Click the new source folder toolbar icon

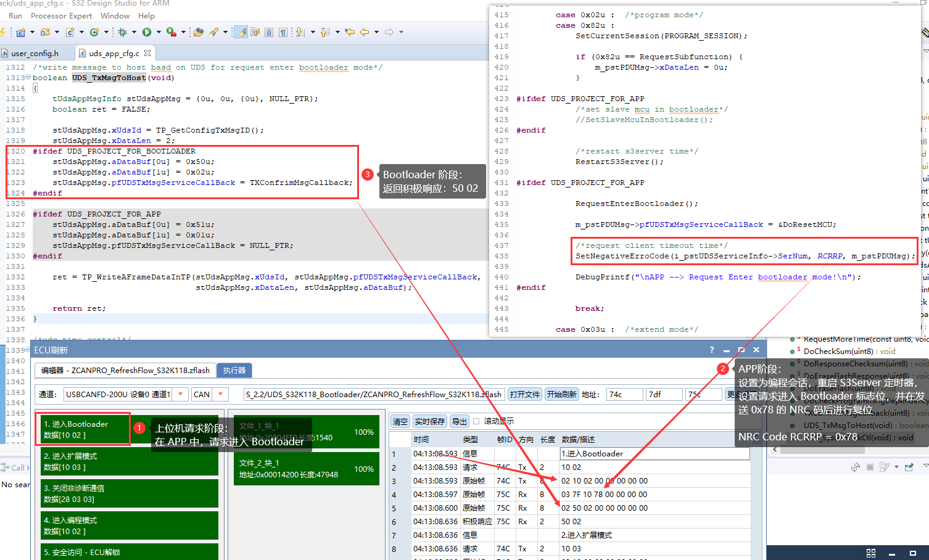point(45,32)
